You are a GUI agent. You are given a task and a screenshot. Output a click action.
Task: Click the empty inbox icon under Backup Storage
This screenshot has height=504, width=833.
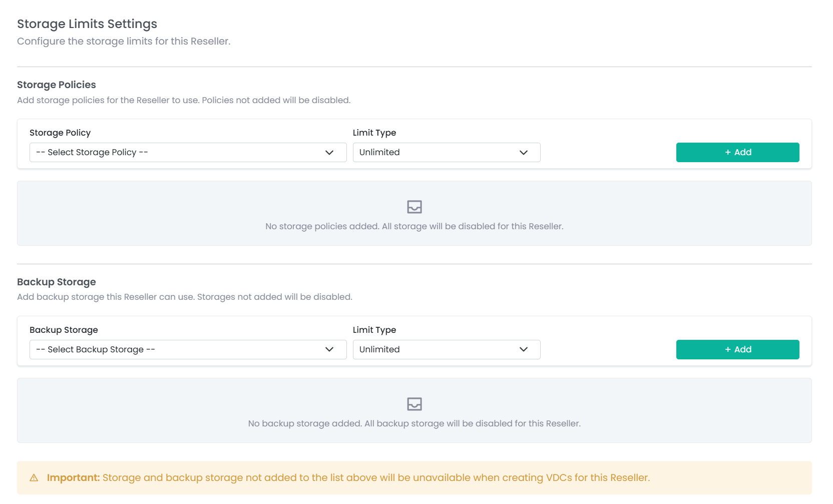click(414, 403)
